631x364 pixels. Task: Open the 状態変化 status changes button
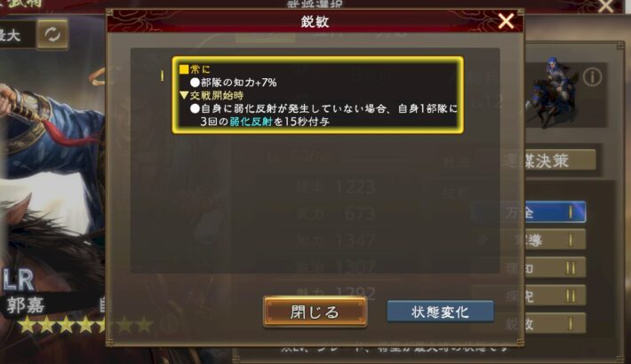click(x=440, y=312)
